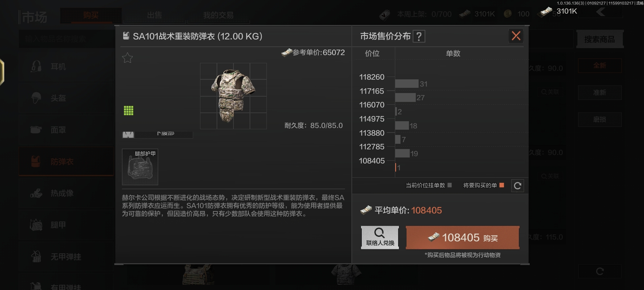The height and width of the screenshot is (290, 644).
Task: Toggle the 全新 brand-new condition filter
Action: (600, 66)
